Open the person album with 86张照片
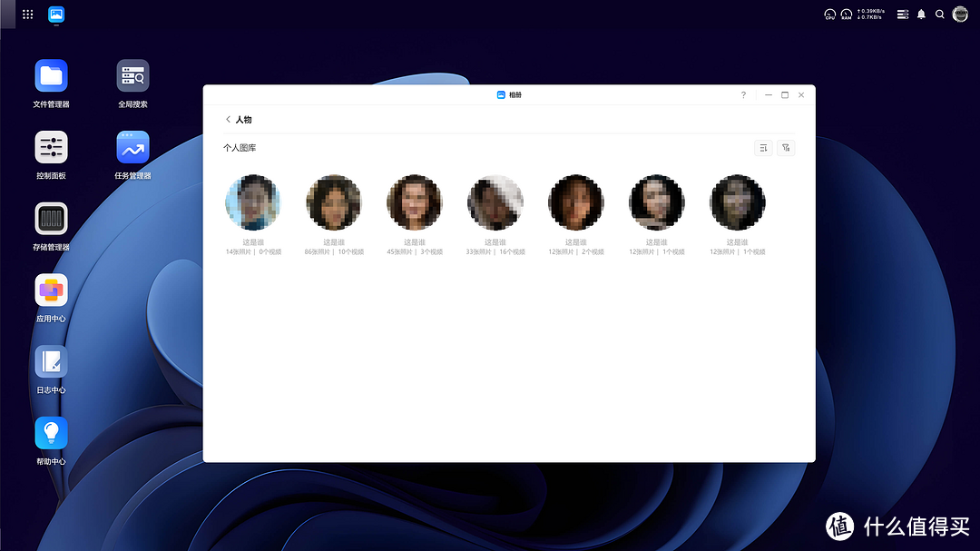This screenshot has width=980, height=551. 334,202
